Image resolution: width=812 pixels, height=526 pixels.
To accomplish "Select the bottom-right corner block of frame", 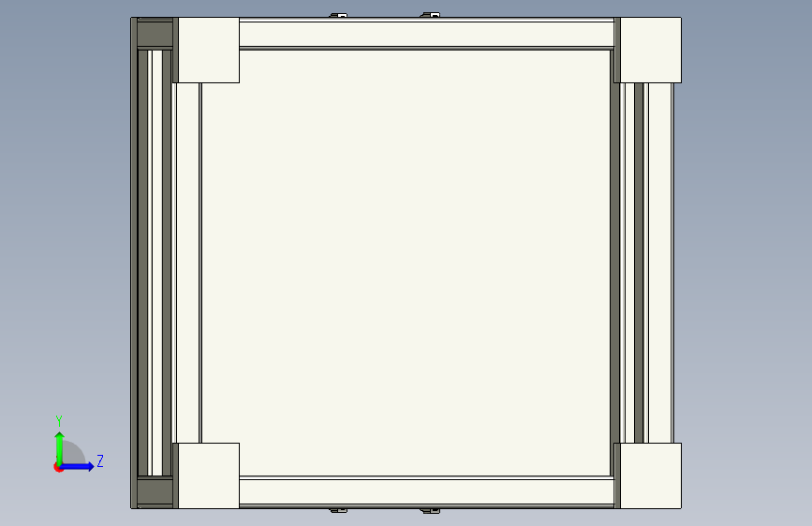I will tap(650, 475).
